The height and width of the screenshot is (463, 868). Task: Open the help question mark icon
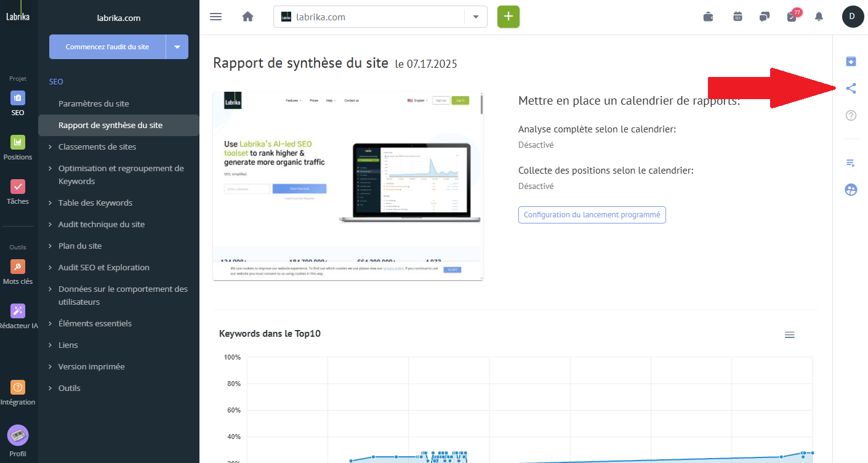tap(851, 115)
